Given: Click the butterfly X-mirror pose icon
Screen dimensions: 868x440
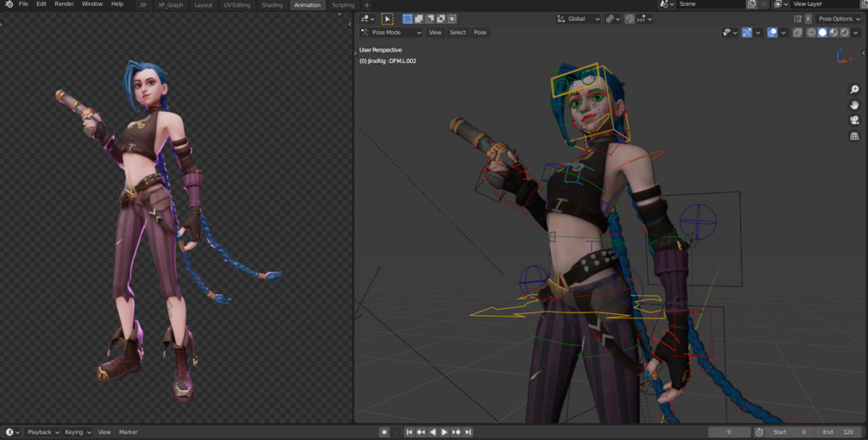Looking at the screenshot, I should (x=798, y=19).
